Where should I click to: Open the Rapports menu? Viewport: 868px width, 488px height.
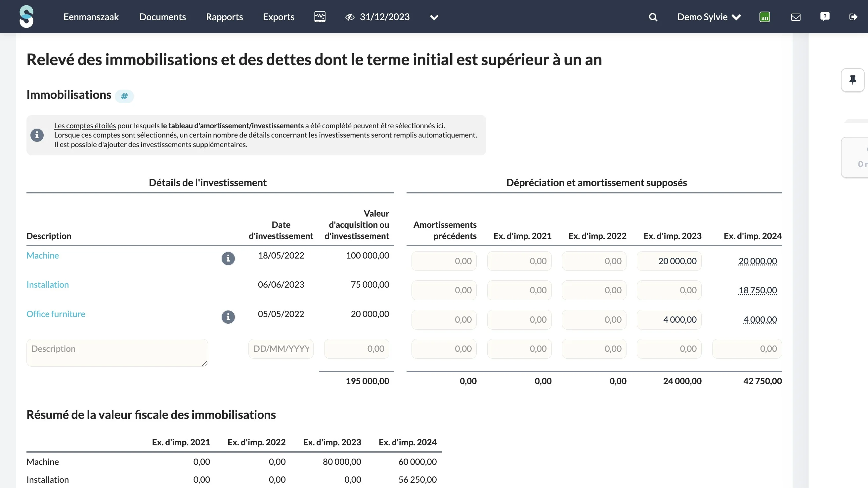[224, 17]
